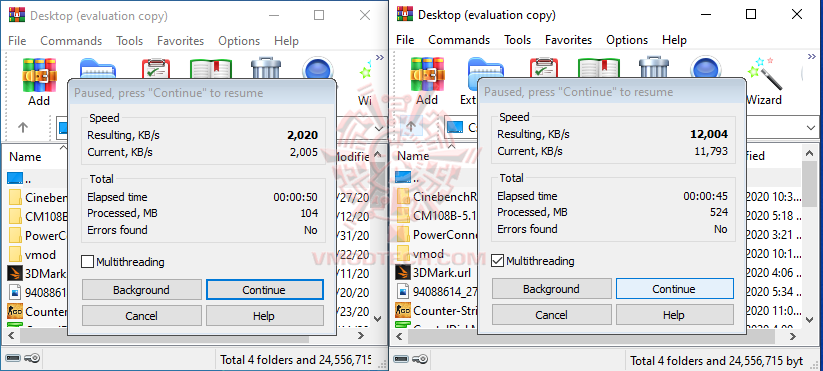The height and width of the screenshot is (371, 823).
Task: Click the WinRAR title icon in right window
Action: click(x=405, y=14)
